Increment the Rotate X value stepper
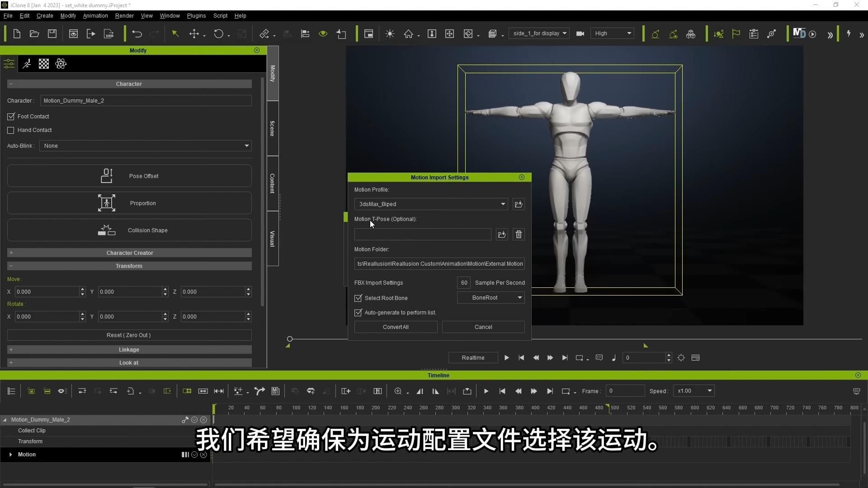This screenshot has width=868, height=488. click(82, 314)
